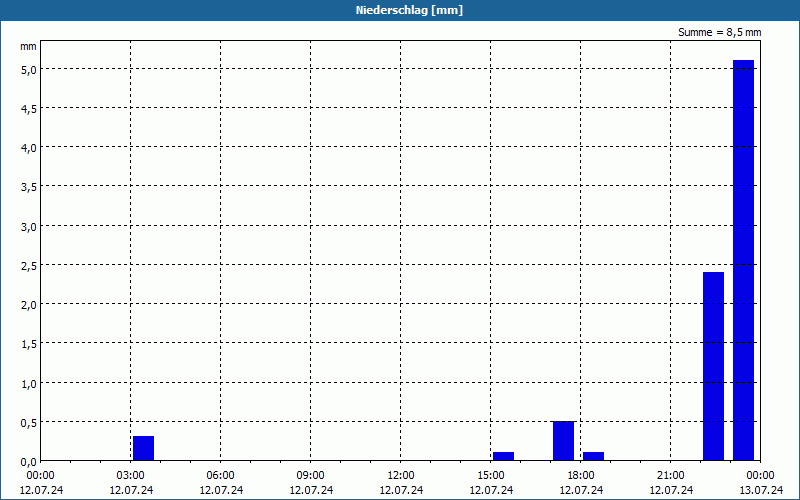This screenshot has height=500, width=800.
Task: Click the small bar right after 18:00
Action: 593,456
